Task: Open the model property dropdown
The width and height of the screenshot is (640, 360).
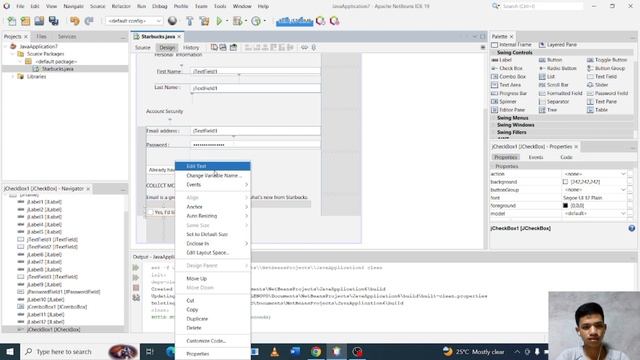Action: (x=623, y=213)
